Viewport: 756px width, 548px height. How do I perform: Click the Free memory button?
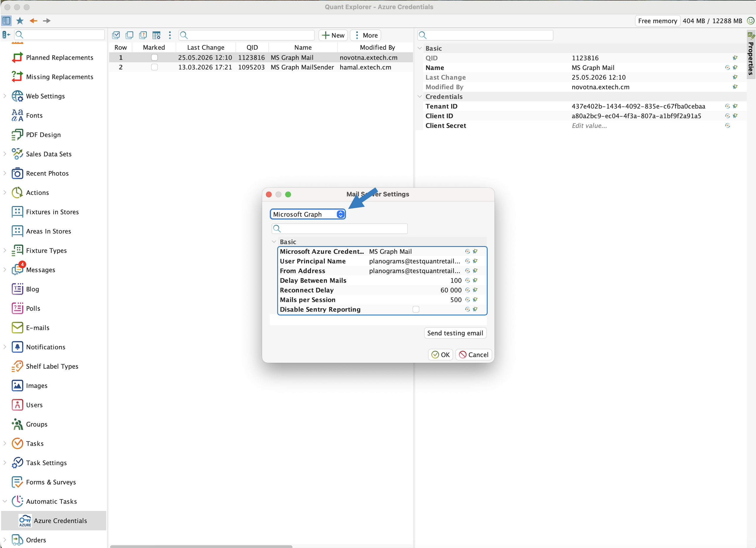click(657, 21)
